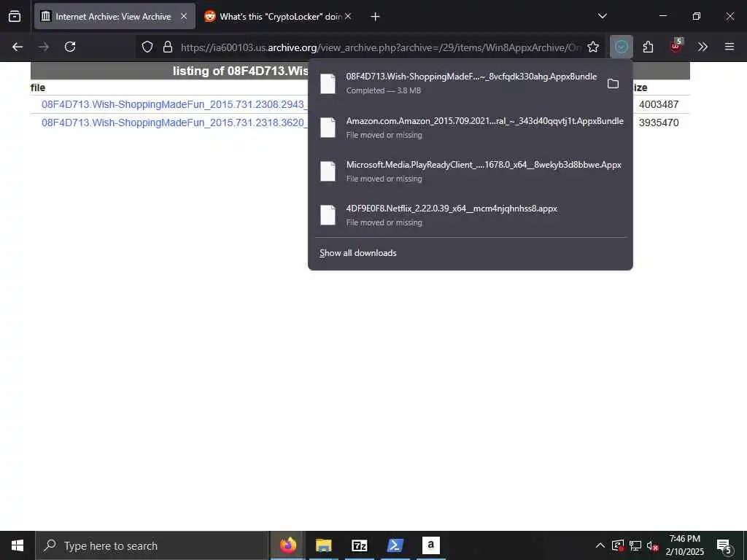Click the taskbar search box
747x560 pixels.
tap(152, 545)
